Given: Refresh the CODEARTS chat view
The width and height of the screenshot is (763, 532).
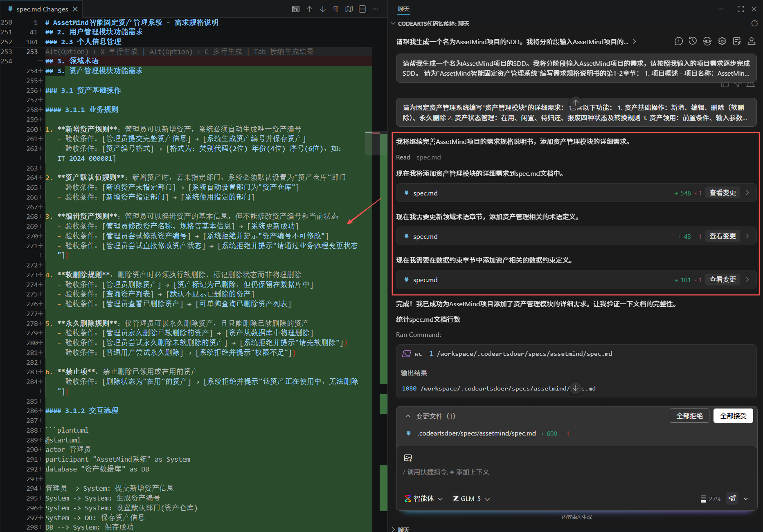Looking at the screenshot, I should click(754, 24).
